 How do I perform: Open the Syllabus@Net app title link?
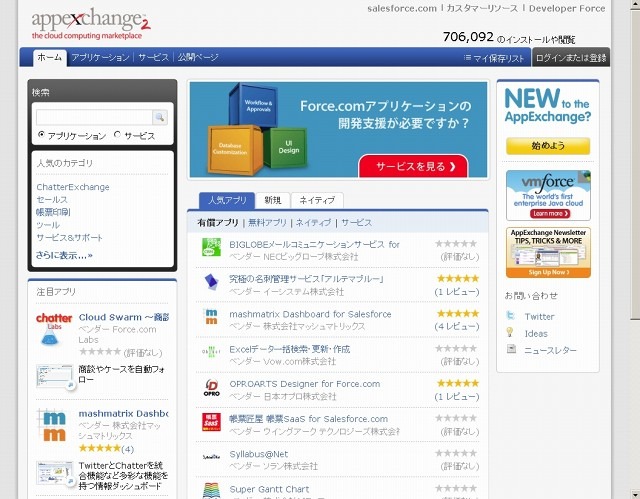[x=259, y=454]
